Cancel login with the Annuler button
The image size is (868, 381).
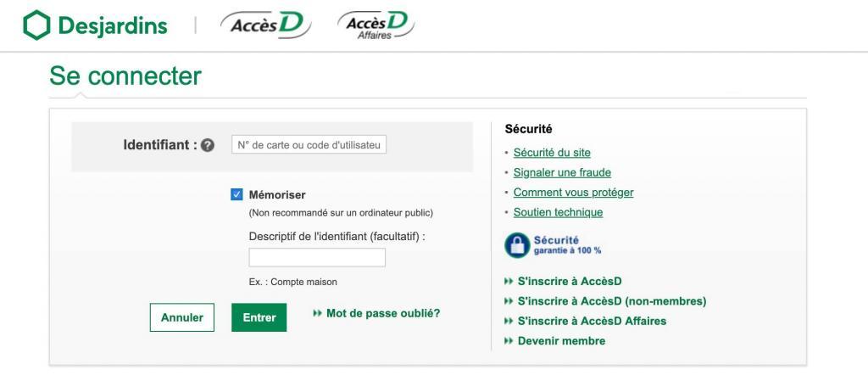pyautogui.click(x=182, y=317)
